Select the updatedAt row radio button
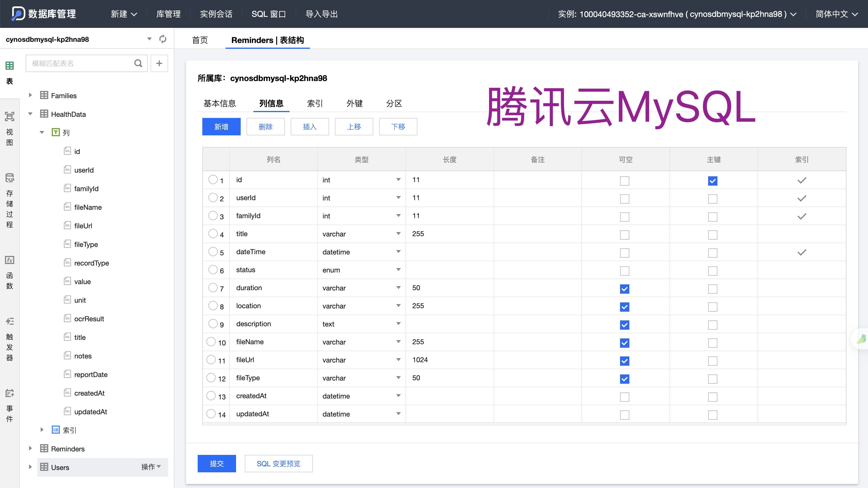The height and width of the screenshot is (488, 868). pos(211,414)
